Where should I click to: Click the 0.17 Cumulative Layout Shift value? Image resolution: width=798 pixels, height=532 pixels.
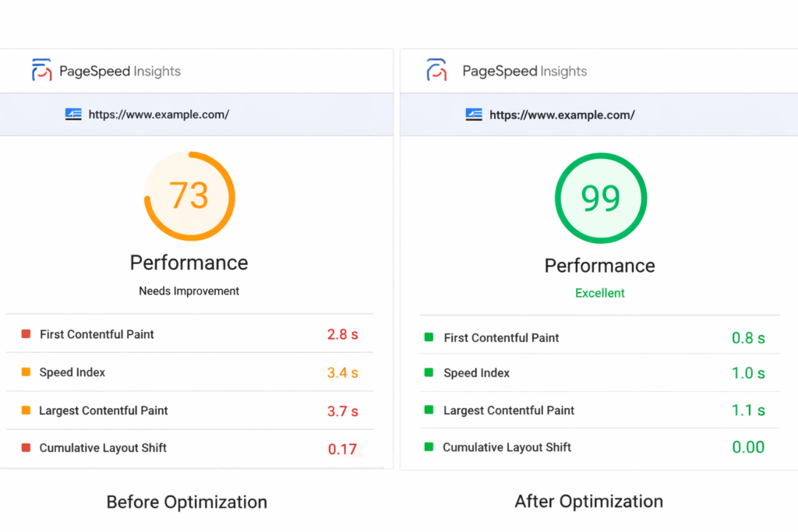pos(342,449)
